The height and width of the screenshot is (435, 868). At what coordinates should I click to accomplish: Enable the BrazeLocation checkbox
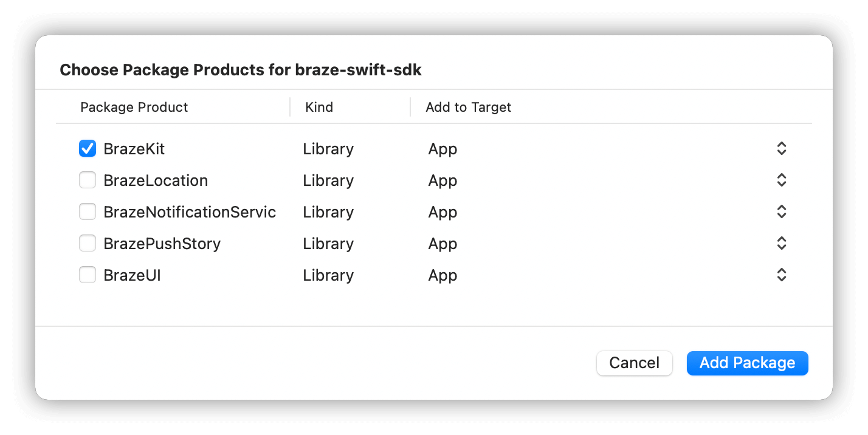point(88,180)
